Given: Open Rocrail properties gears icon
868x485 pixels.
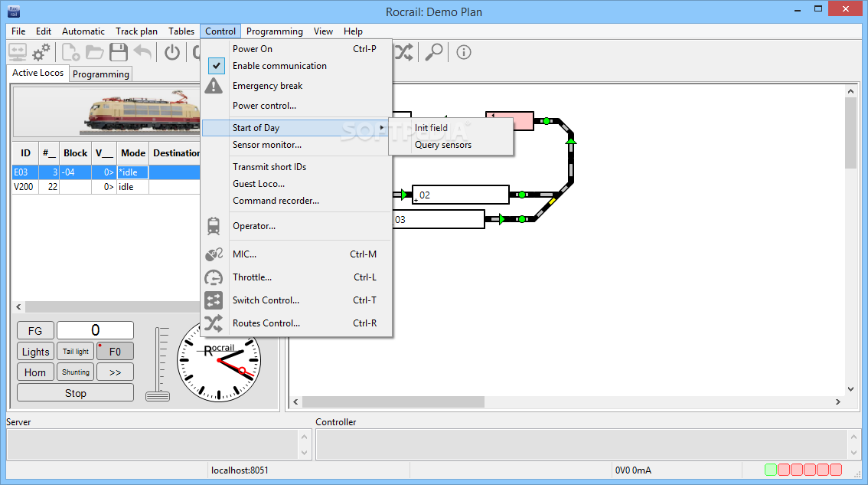Looking at the screenshot, I should coord(41,53).
